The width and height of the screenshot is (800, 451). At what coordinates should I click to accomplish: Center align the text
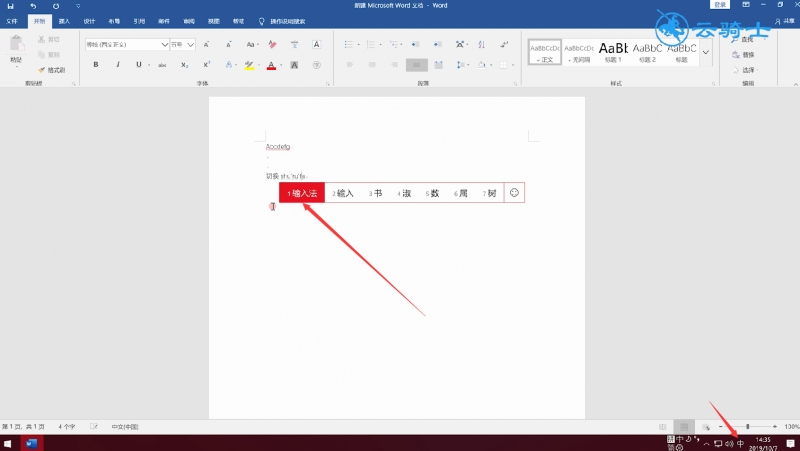pos(372,65)
